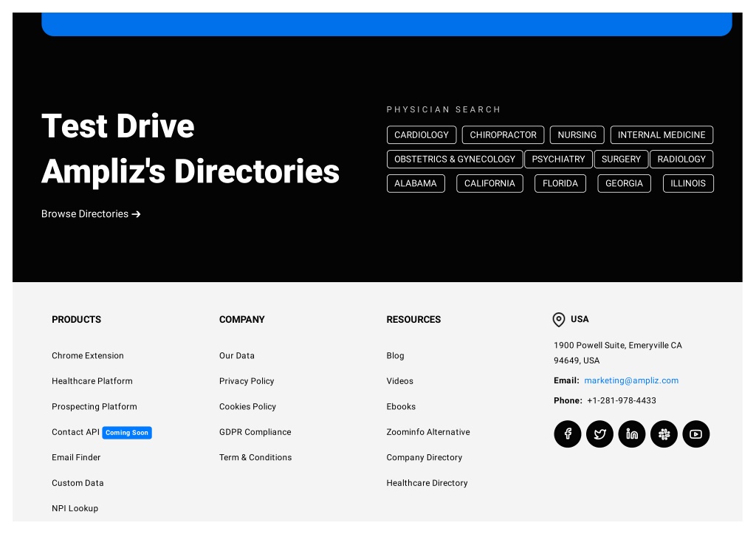Click phone number +1-281-978-4433
This screenshot has width=756, height=534.
pyautogui.click(x=621, y=400)
